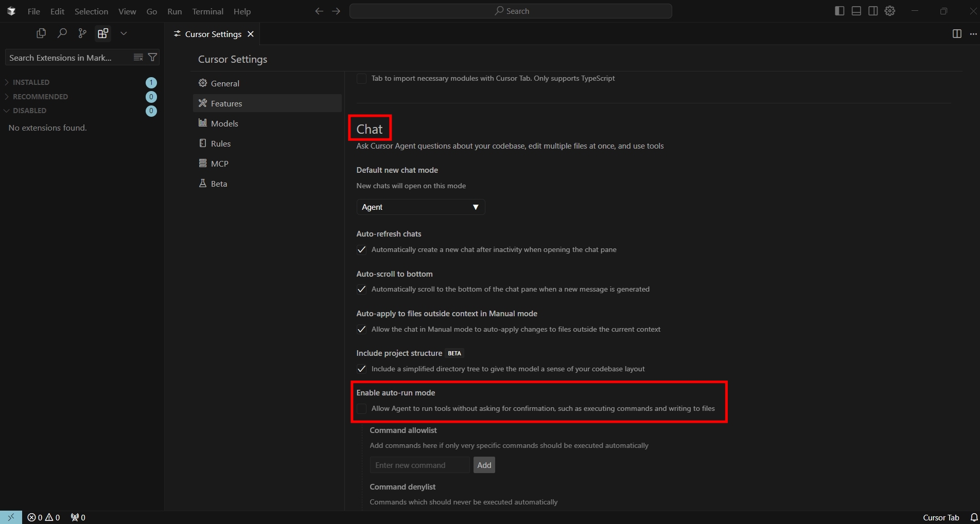The width and height of the screenshot is (980, 524).
Task: Enable Tab to import necessary modules checkbox
Action: point(361,79)
